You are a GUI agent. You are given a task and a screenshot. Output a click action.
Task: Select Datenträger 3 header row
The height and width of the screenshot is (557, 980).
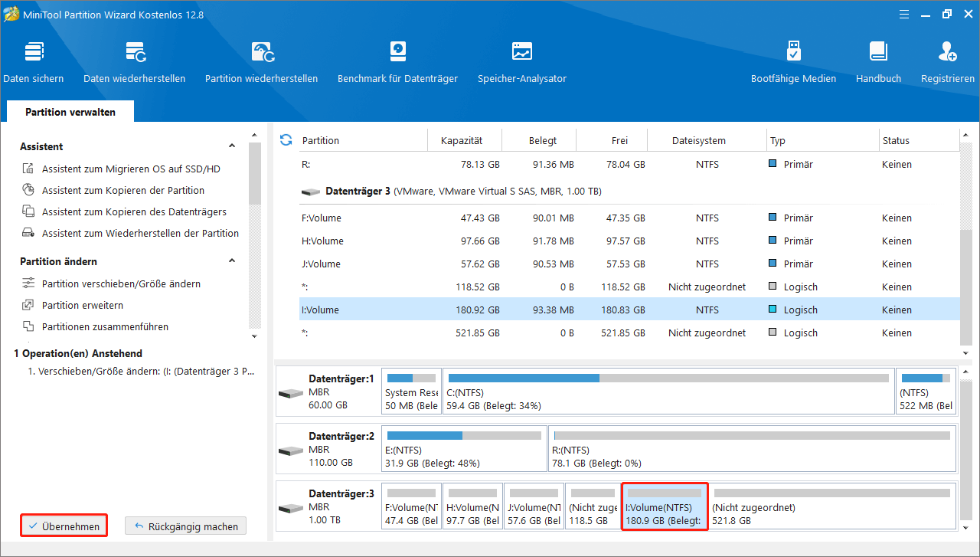point(628,192)
